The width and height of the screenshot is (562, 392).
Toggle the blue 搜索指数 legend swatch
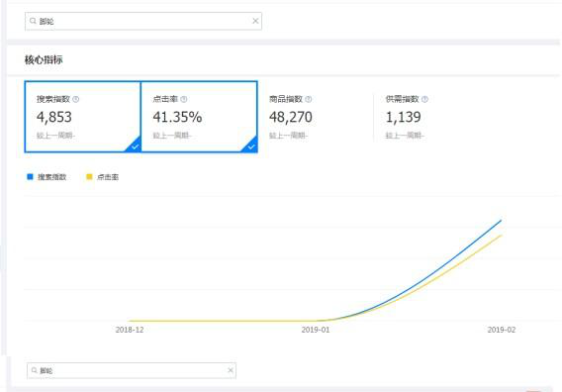click(30, 176)
